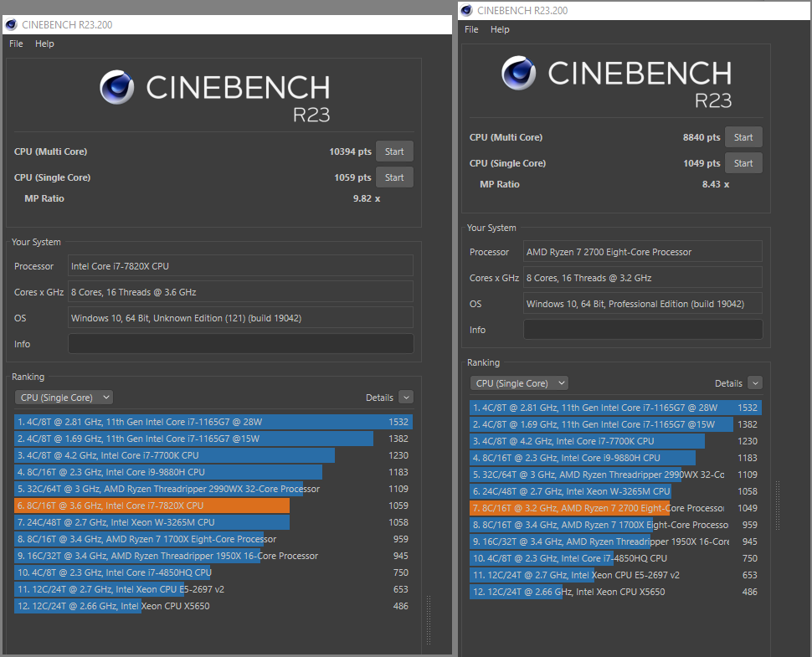This screenshot has width=812, height=657.
Task: Select row 2 i7-1165G7 @15W in right ranking
Action: (616, 424)
